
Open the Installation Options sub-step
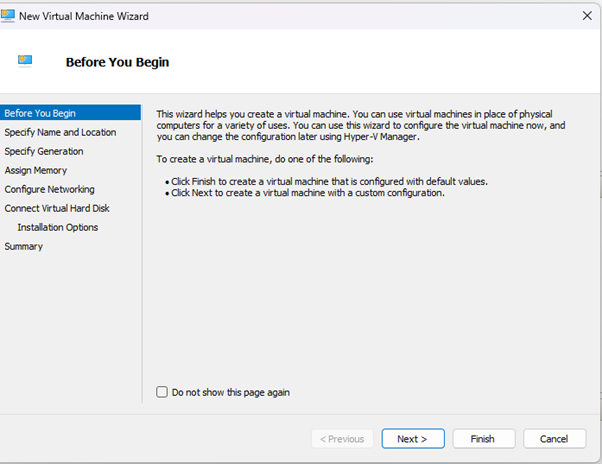click(58, 227)
